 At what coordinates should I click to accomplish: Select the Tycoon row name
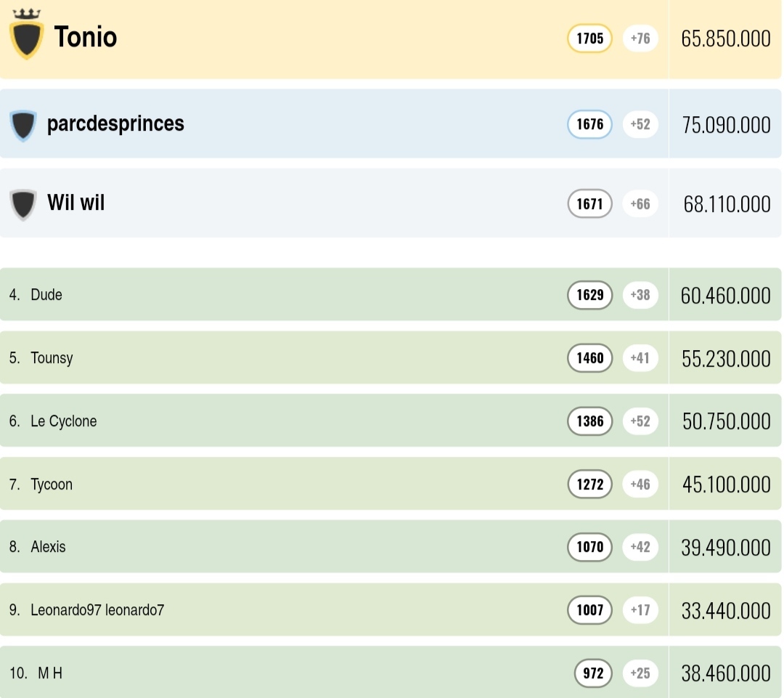pyautogui.click(x=52, y=484)
